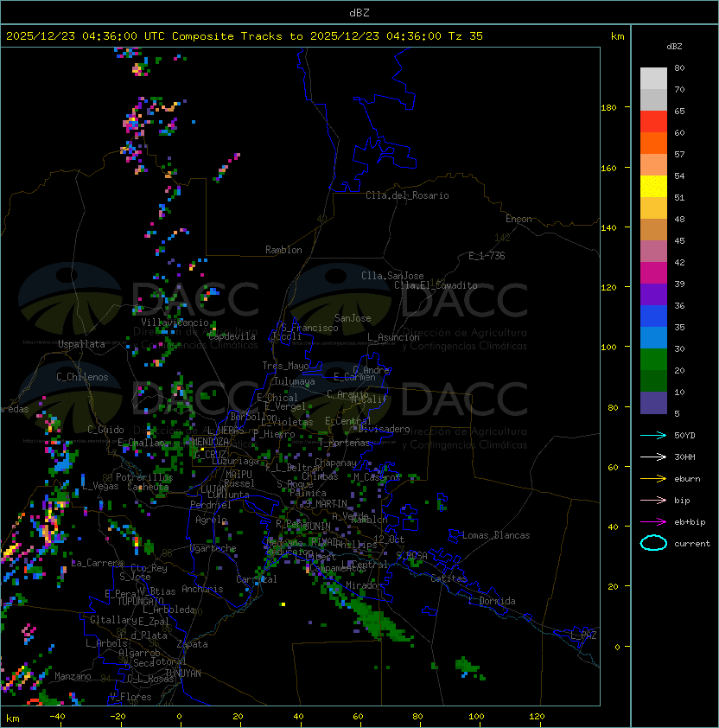Click the white 30HM arrow in legend
This screenshot has height=728, width=719.
click(x=653, y=457)
